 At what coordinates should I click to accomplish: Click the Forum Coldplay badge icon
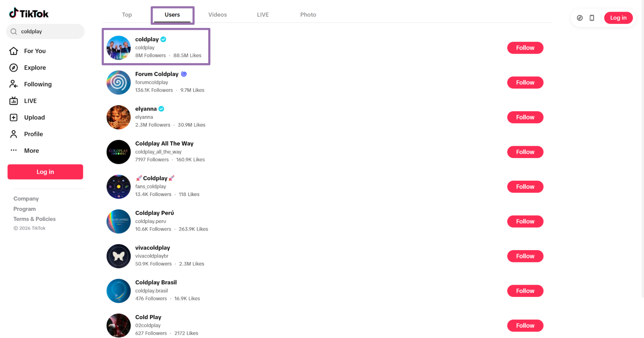[184, 74]
